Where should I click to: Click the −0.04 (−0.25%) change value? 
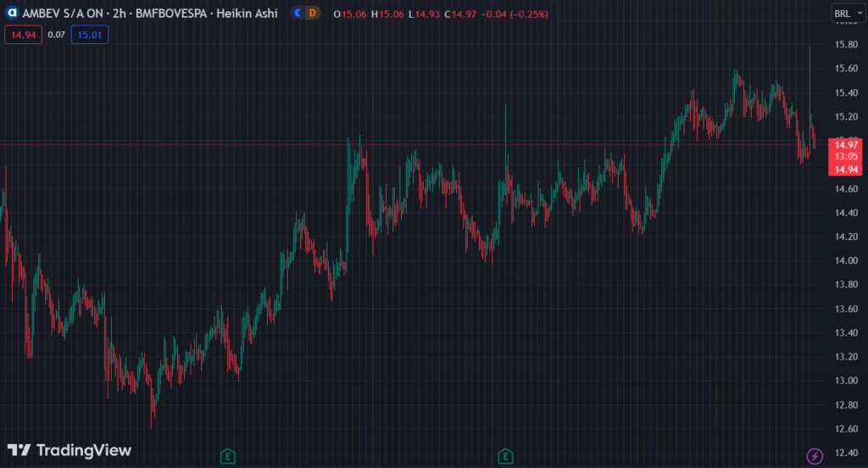pos(515,14)
